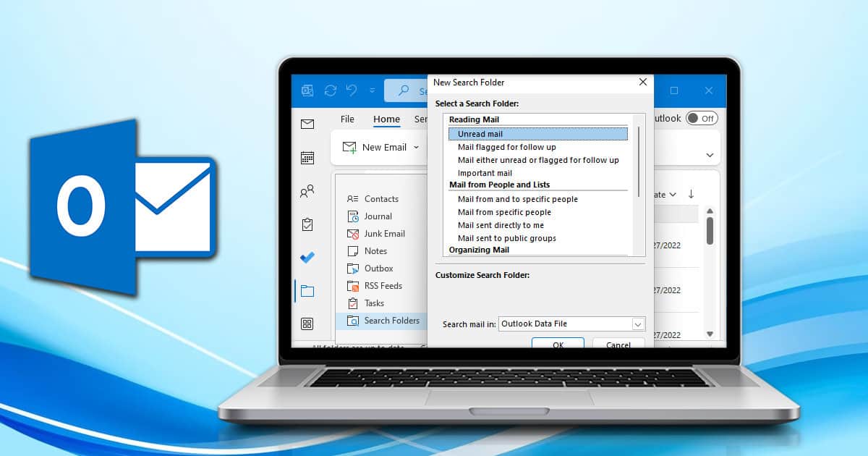Select Unread mail in the search folder list
The width and height of the screenshot is (868, 456).
538,134
